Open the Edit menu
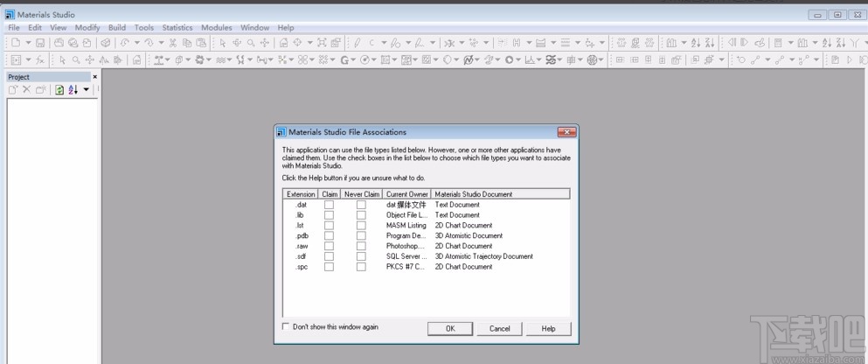 click(x=35, y=27)
